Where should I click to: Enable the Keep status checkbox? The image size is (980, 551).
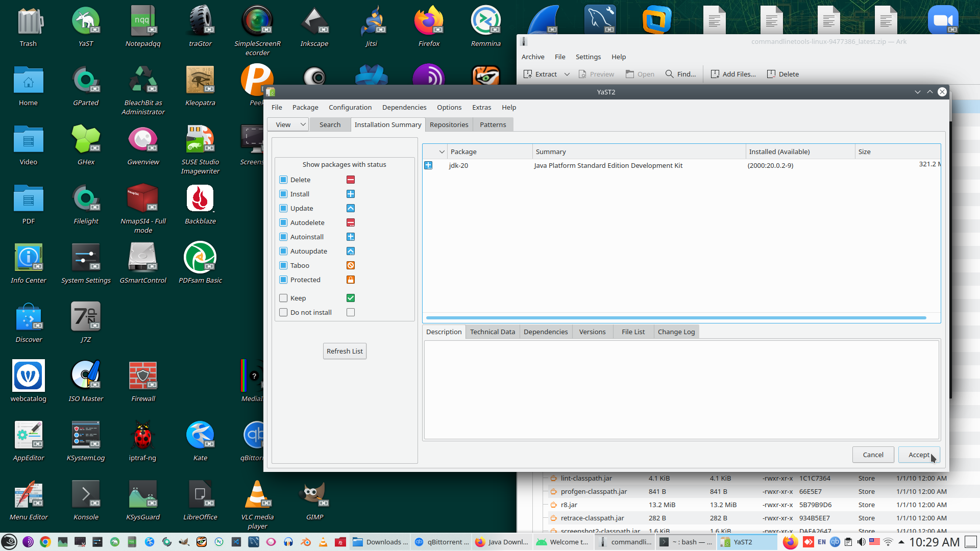(x=283, y=298)
